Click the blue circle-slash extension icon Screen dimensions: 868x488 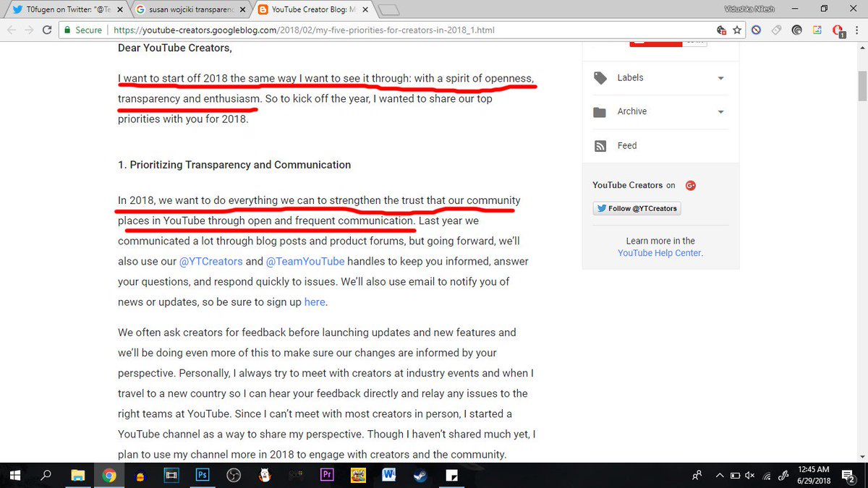pyautogui.click(x=756, y=30)
